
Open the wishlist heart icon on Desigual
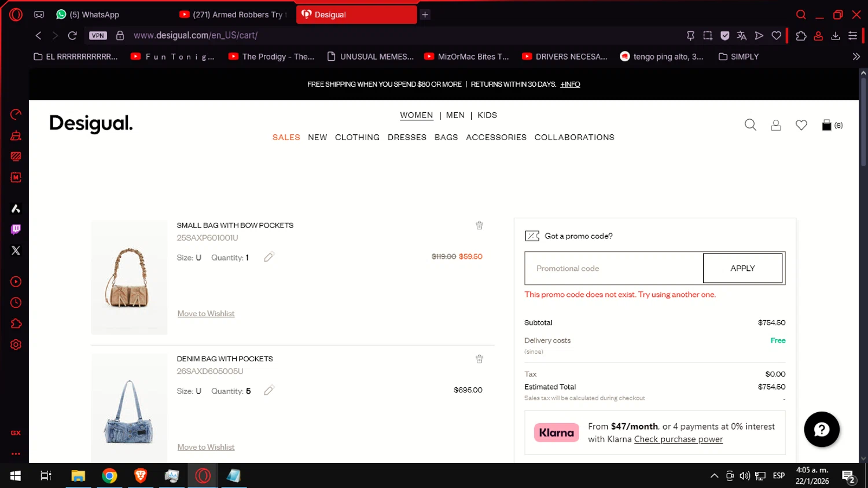click(801, 125)
